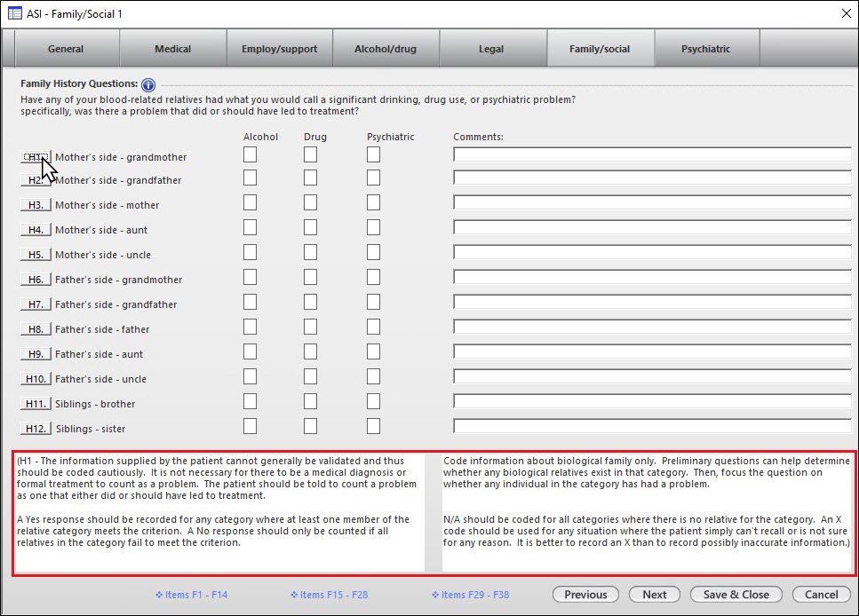Close the ASI Family/Social window
Image resolution: width=859 pixels, height=616 pixels.
tap(845, 13)
